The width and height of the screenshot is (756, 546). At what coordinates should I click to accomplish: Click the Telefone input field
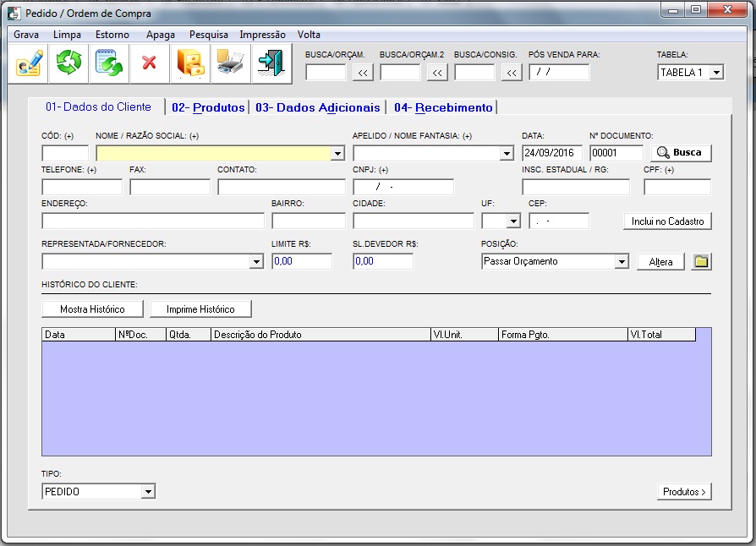click(81, 187)
